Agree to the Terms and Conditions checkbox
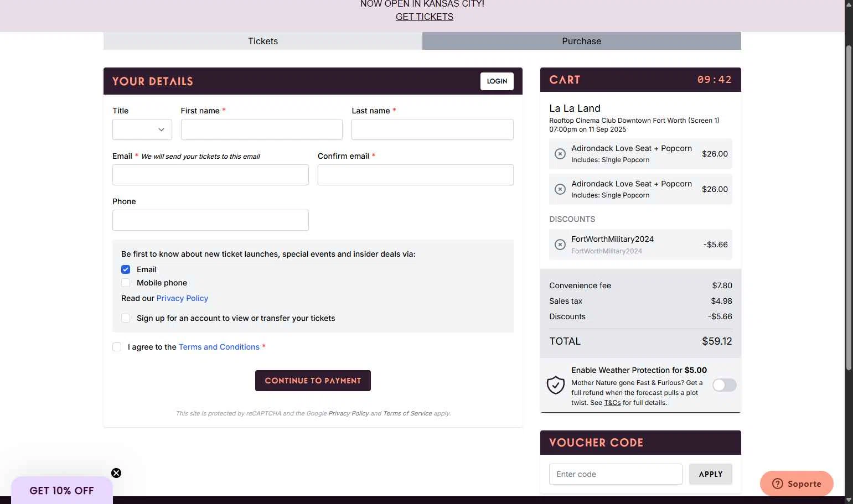This screenshot has width=853, height=504. pyautogui.click(x=117, y=347)
